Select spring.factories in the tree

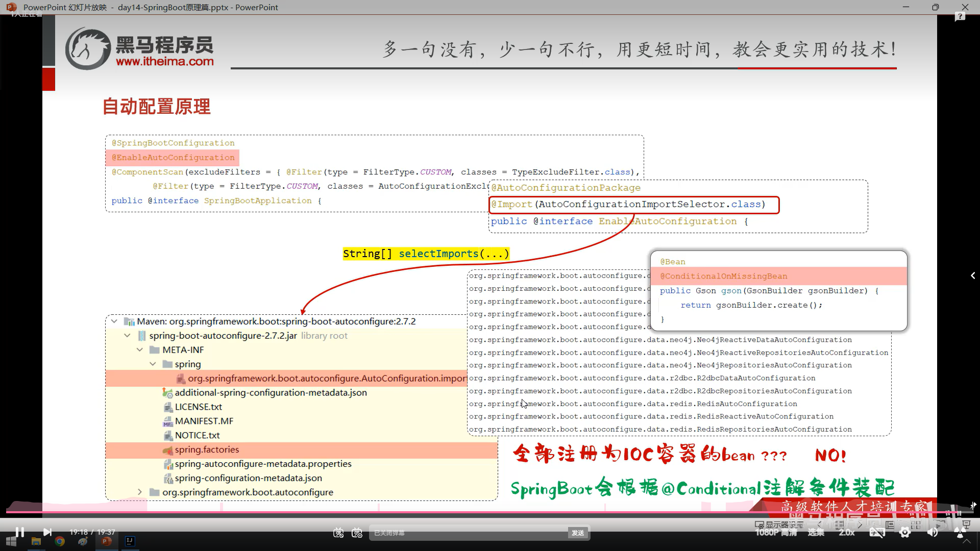[207, 449]
